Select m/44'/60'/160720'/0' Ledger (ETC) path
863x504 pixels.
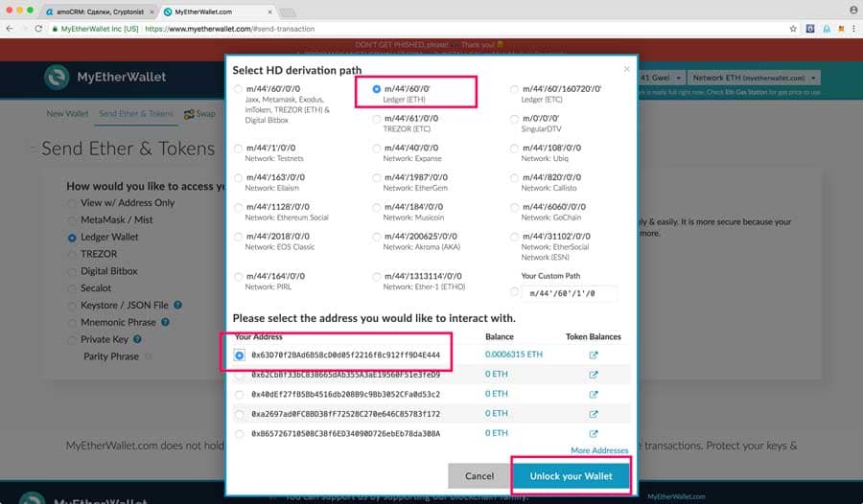[514, 88]
